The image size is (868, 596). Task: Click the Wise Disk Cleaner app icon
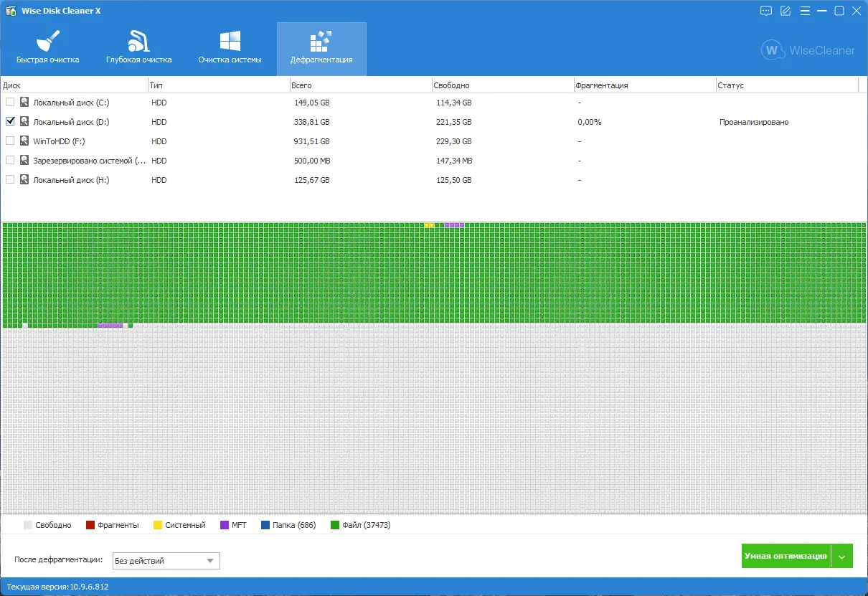tap(11, 11)
